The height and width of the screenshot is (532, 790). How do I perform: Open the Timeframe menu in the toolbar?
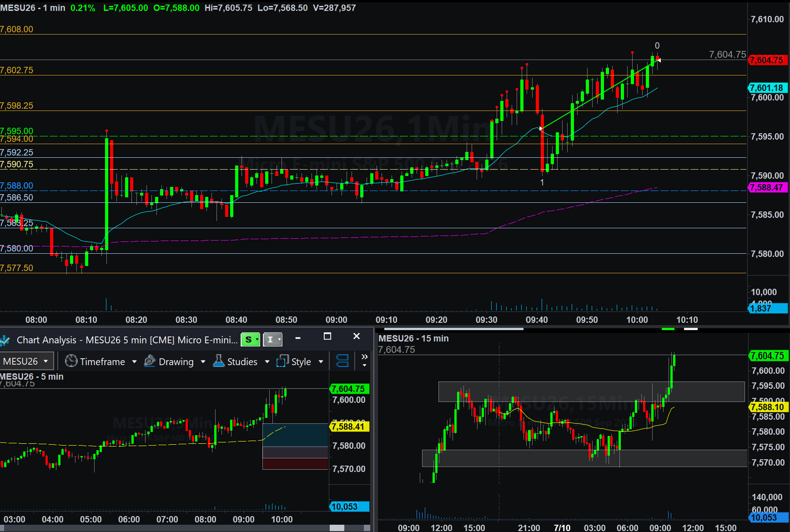(101, 361)
